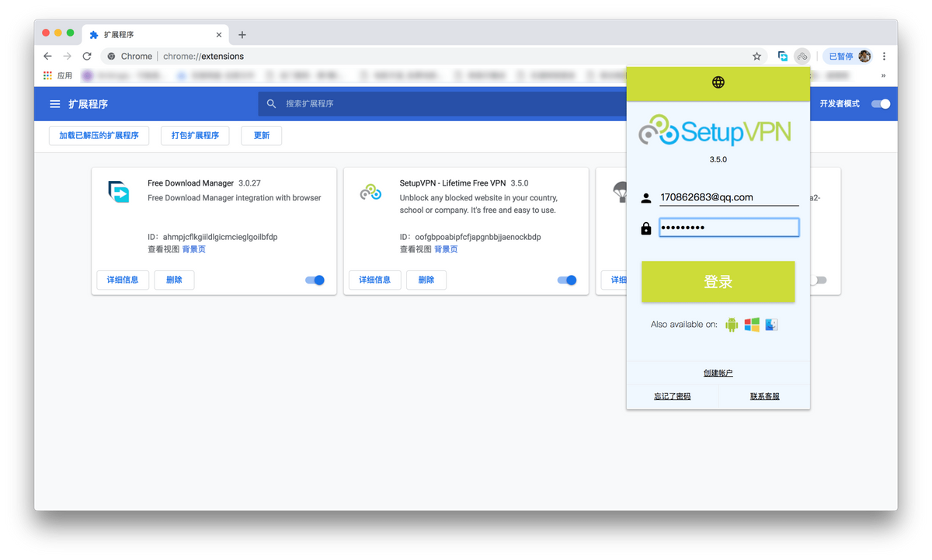Click the lock icon beside the password field
The height and width of the screenshot is (560, 932).
tap(646, 228)
